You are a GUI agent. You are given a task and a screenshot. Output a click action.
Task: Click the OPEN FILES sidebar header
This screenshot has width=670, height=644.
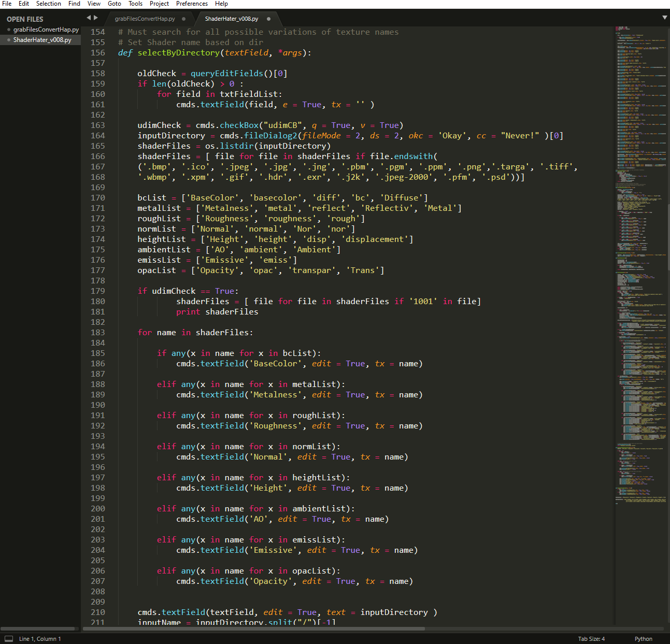pyautogui.click(x=25, y=19)
